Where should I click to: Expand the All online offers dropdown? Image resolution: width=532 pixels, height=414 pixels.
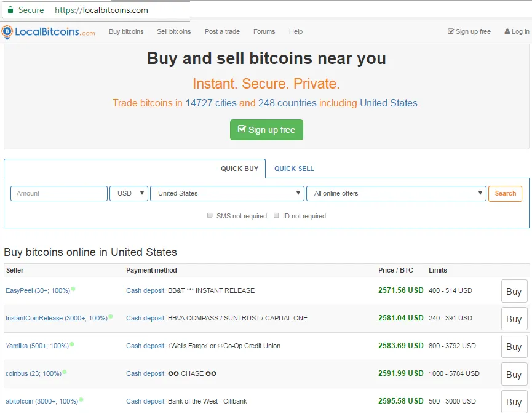tap(396, 193)
